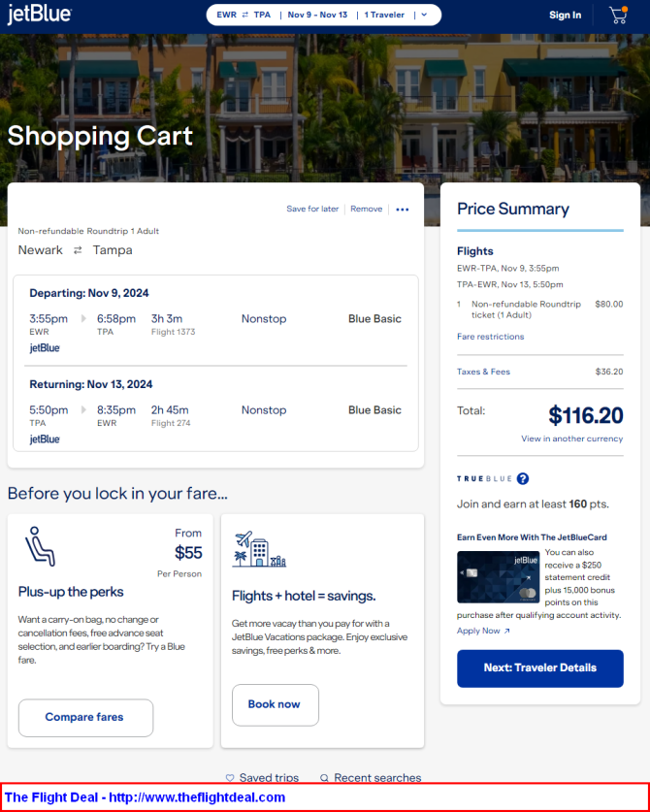Click the TrueBlue question mark help icon
Image resolution: width=650 pixels, height=812 pixels.
[523, 478]
